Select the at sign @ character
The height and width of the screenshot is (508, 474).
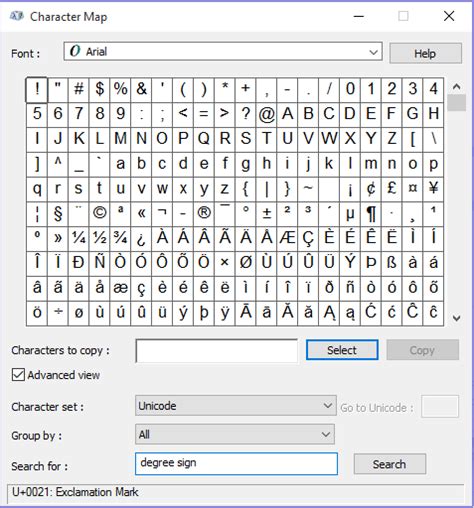click(x=266, y=114)
